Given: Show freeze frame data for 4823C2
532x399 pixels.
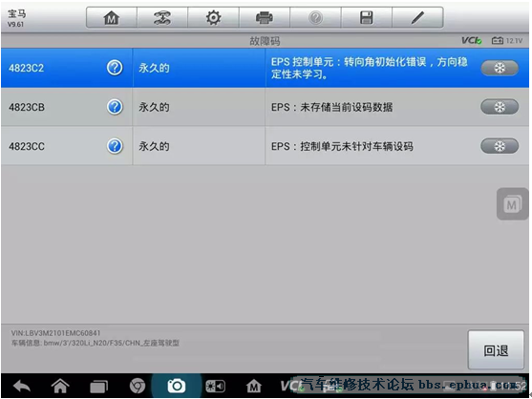Looking at the screenshot, I should point(500,68).
